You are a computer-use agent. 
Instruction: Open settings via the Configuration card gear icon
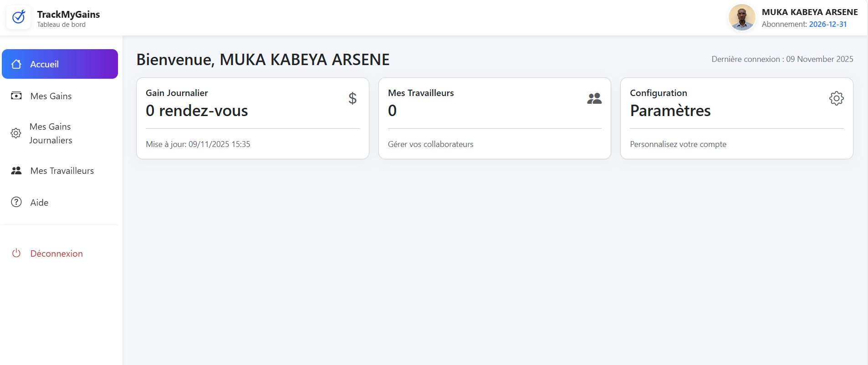(x=836, y=98)
